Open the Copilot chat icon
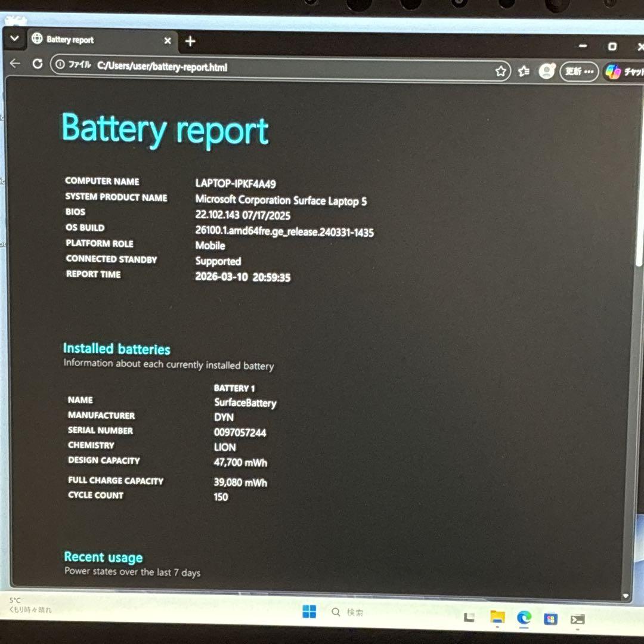The width and height of the screenshot is (644, 644). (x=613, y=72)
